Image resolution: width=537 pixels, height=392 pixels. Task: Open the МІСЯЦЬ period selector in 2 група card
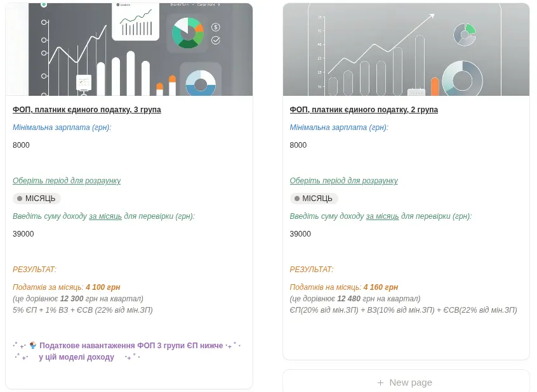(314, 199)
